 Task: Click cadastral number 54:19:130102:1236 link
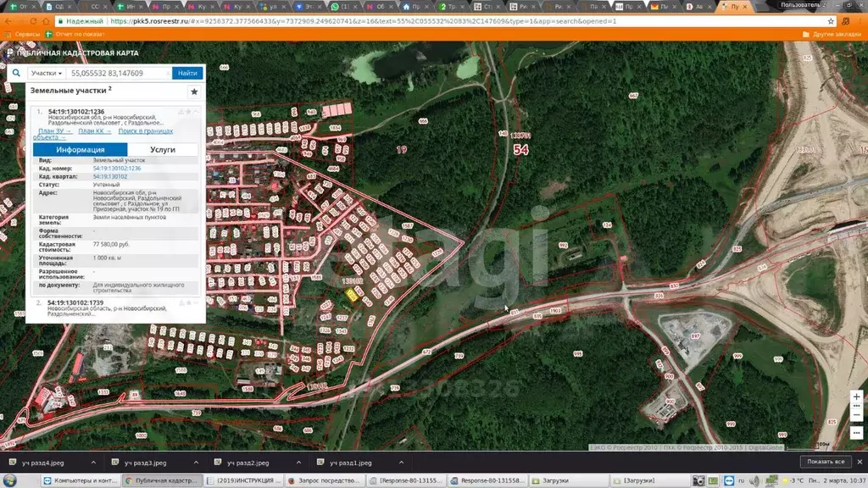click(116, 168)
